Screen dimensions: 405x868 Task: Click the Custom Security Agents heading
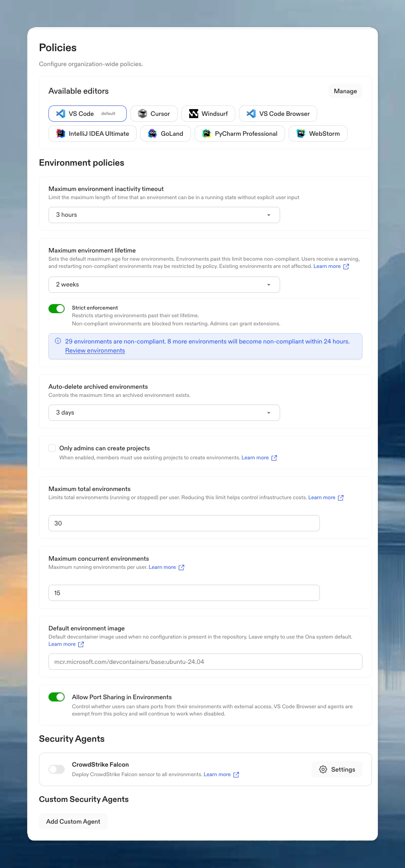(x=84, y=799)
